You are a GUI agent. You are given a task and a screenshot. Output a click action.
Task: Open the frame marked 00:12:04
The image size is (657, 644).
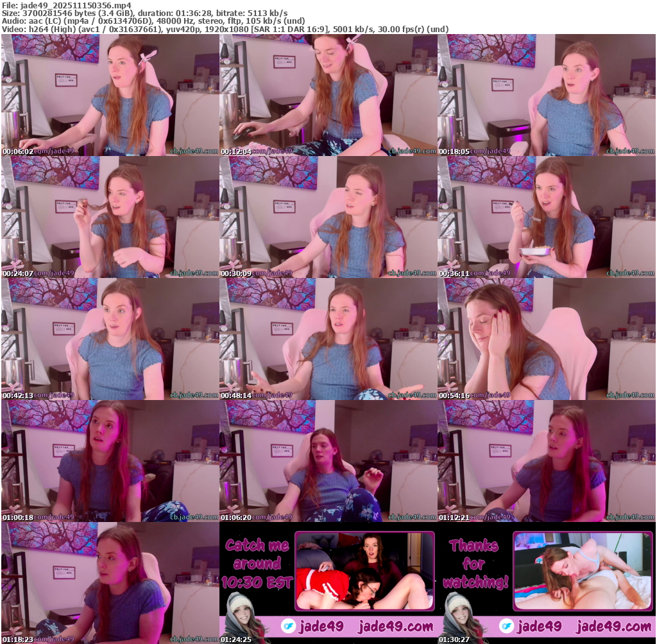[x=328, y=95]
